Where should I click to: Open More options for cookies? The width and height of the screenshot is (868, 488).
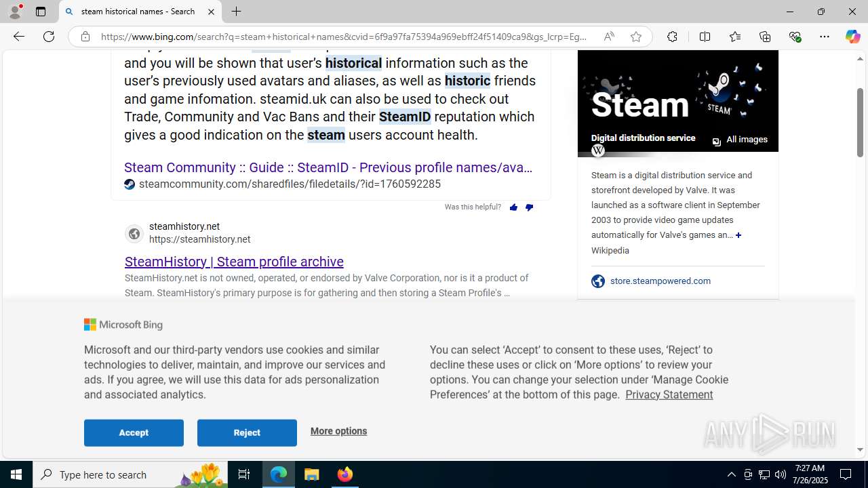[338, 431]
